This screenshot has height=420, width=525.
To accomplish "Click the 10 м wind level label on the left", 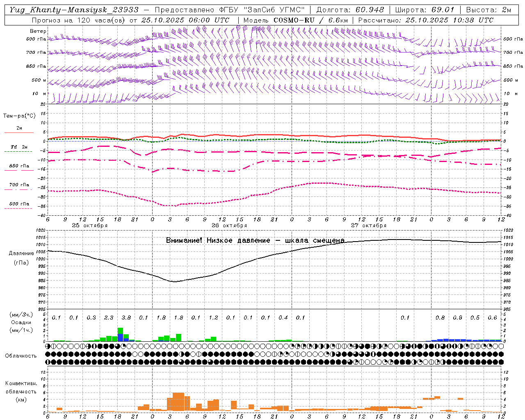I will pos(39,94).
